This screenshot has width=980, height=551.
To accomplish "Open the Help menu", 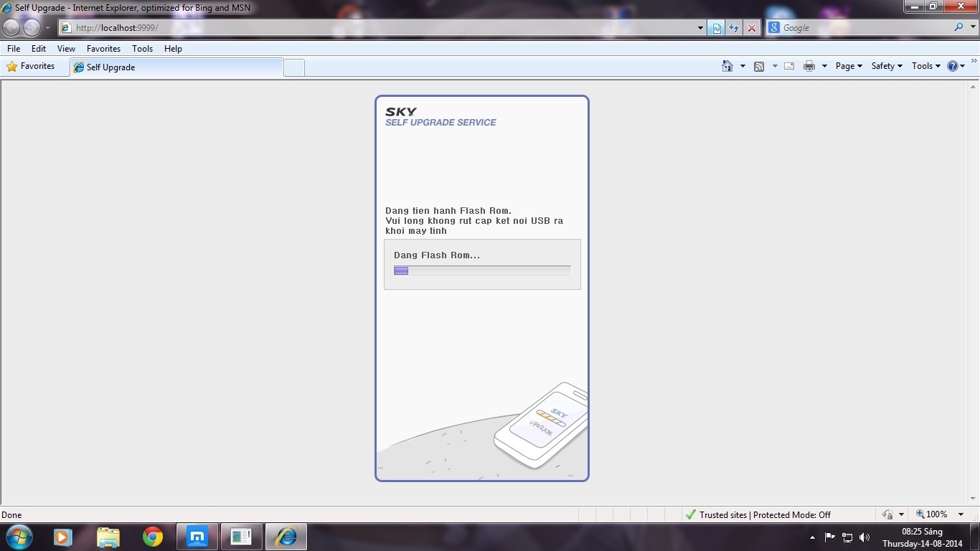I will coord(173,49).
